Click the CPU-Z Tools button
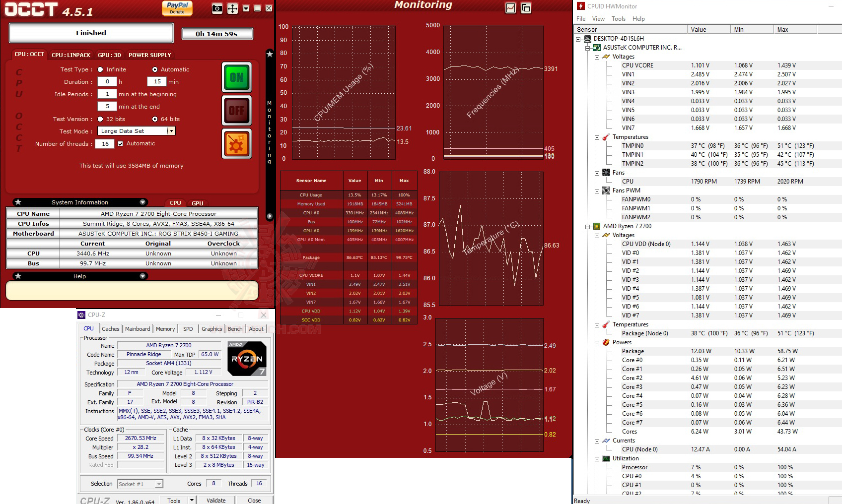Viewport: 842px width, 504px height. pos(174,500)
